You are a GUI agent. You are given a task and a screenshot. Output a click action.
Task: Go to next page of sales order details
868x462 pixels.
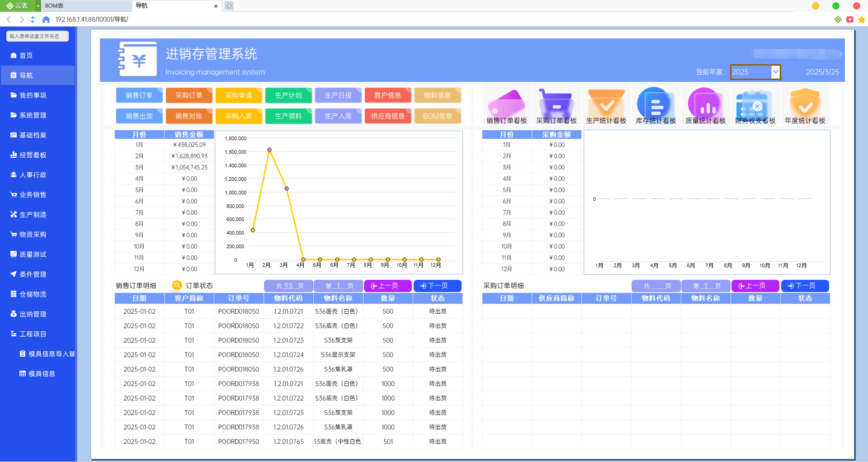[437, 286]
